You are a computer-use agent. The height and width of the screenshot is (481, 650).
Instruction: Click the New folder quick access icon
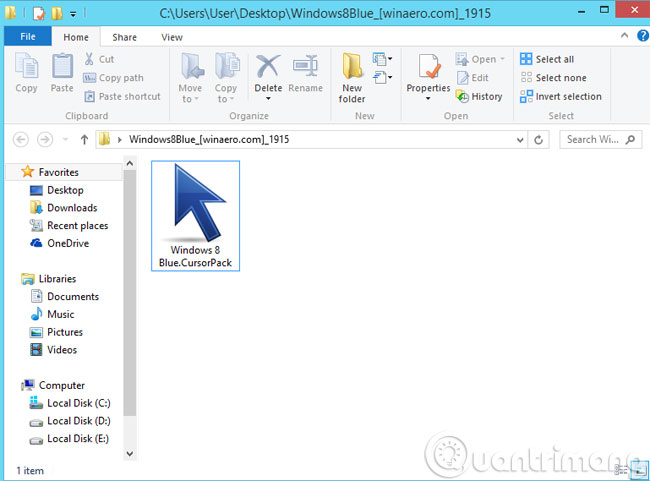pos(57,13)
